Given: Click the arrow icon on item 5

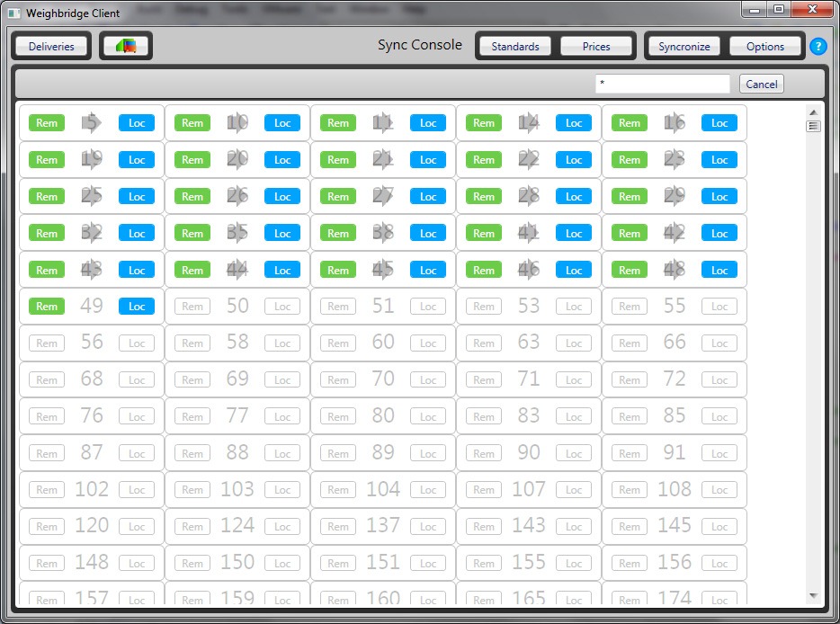Looking at the screenshot, I should coord(92,123).
